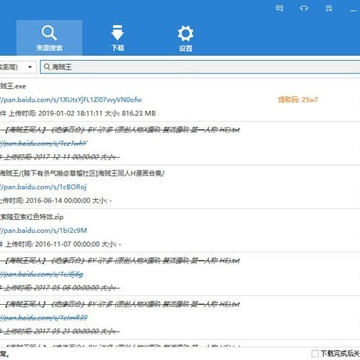
Task: Open the struck-through link pan.baidu.com/s/1ci6j6g
Action: [41, 274]
